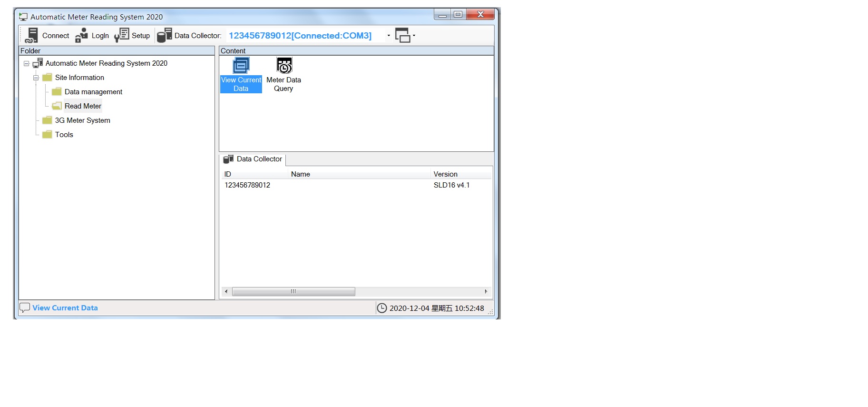
Task: Collapse the Automatic Meter Reading System root node
Action: click(27, 63)
